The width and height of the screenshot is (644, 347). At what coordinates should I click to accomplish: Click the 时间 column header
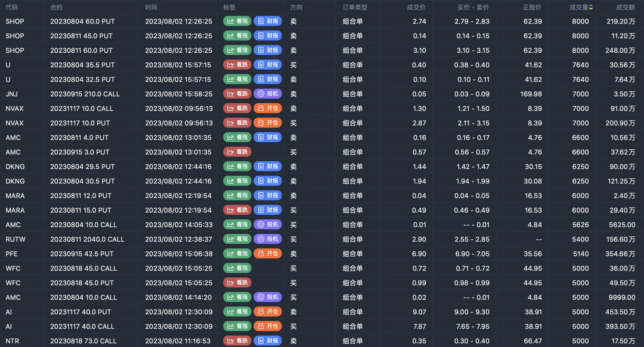pos(151,8)
